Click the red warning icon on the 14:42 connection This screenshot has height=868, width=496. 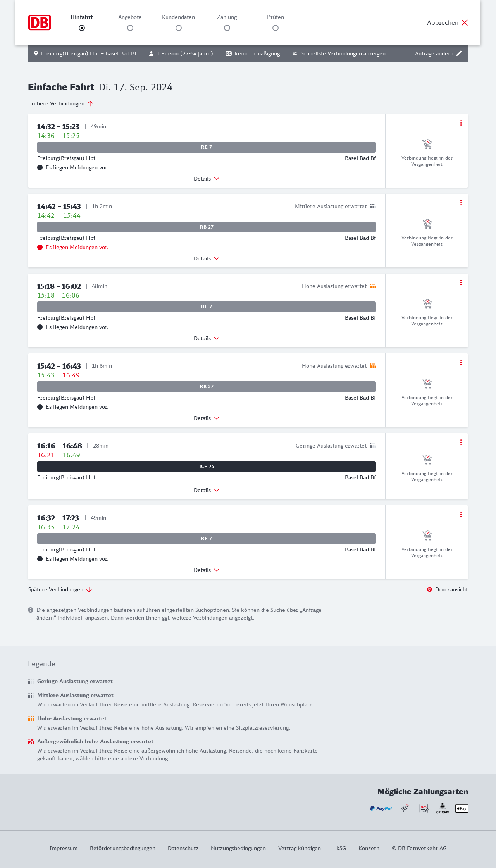40,247
